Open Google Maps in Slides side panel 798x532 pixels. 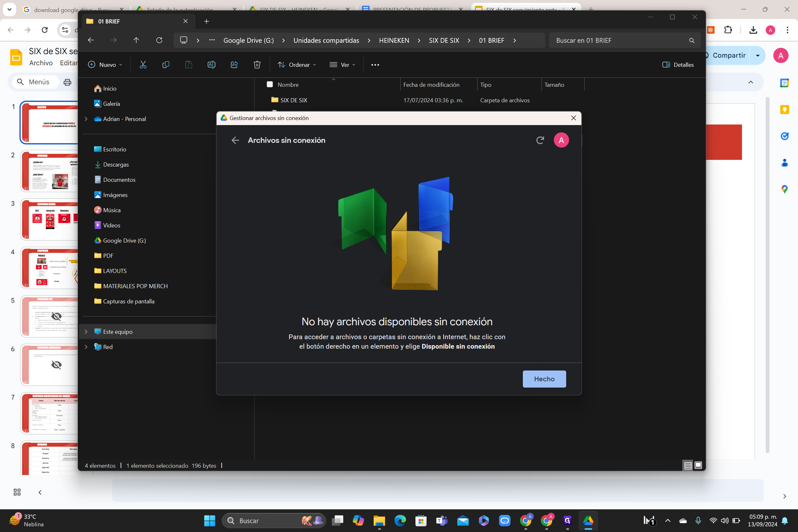[784, 189]
